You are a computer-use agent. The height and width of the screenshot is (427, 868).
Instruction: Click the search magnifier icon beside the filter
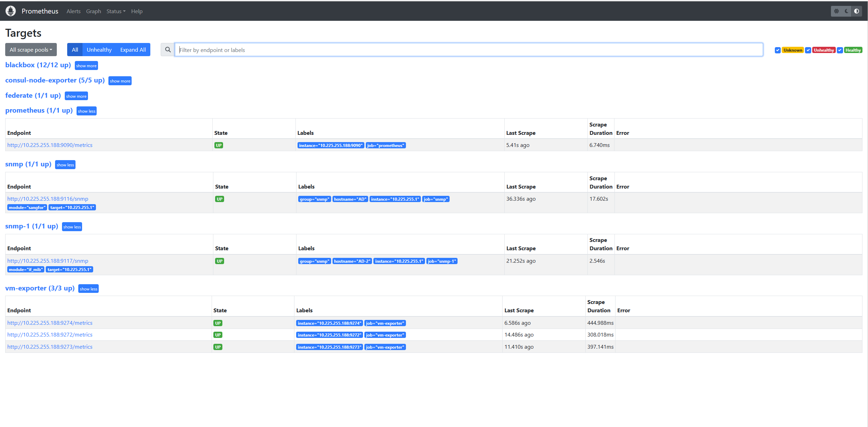167,50
